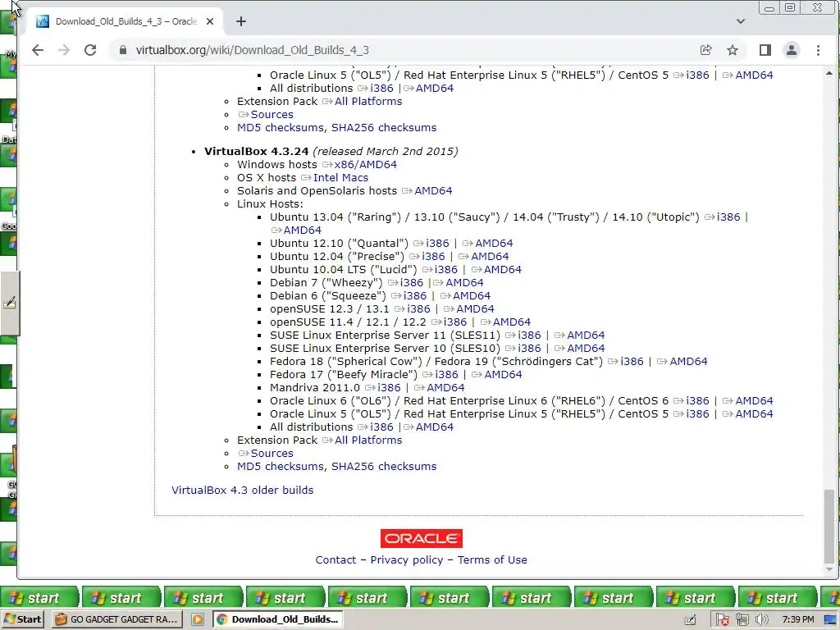
Task: Bookmark this page with star icon
Action: coord(733,50)
